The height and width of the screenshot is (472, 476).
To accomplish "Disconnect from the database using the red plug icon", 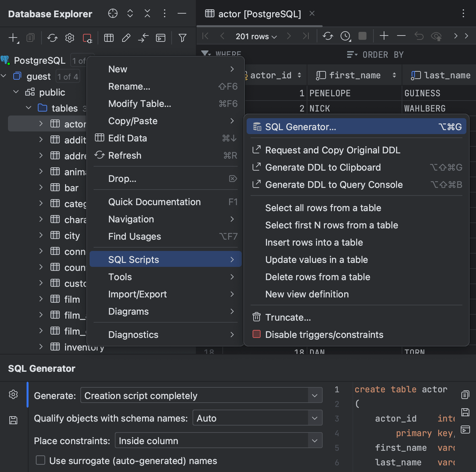I will point(87,38).
